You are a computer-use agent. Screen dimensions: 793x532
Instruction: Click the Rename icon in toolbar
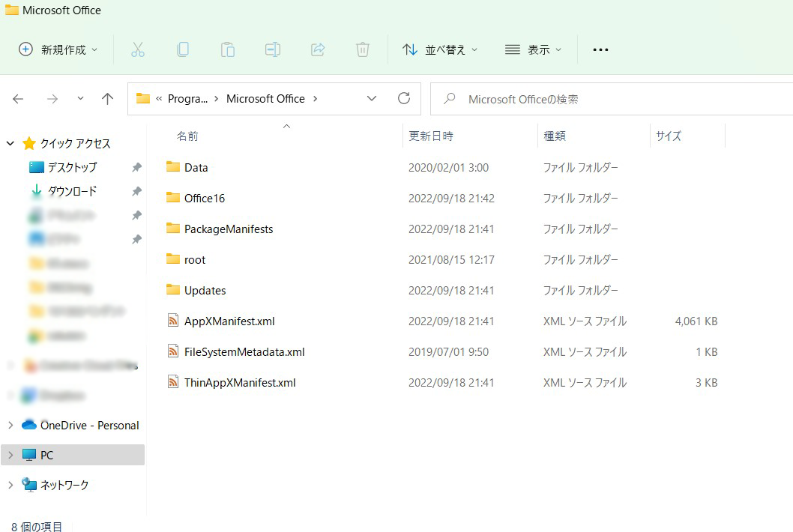coord(273,49)
